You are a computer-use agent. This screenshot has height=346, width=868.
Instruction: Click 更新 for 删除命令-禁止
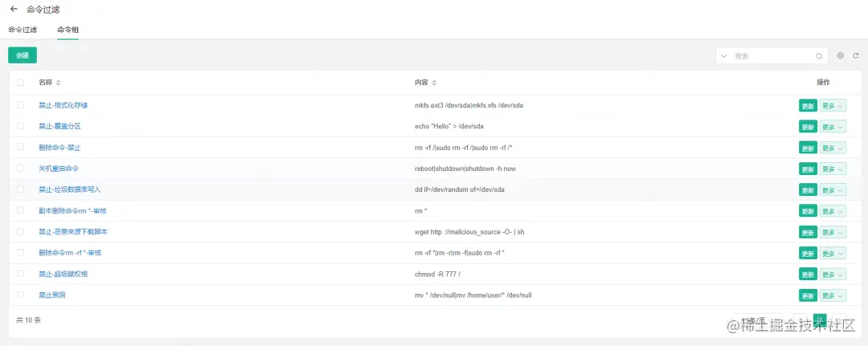pyautogui.click(x=808, y=148)
